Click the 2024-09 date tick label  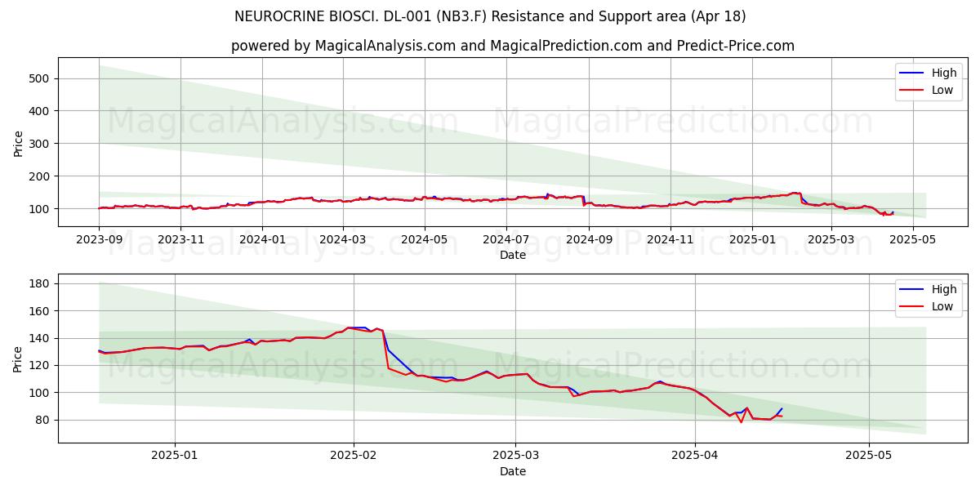coord(589,239)
